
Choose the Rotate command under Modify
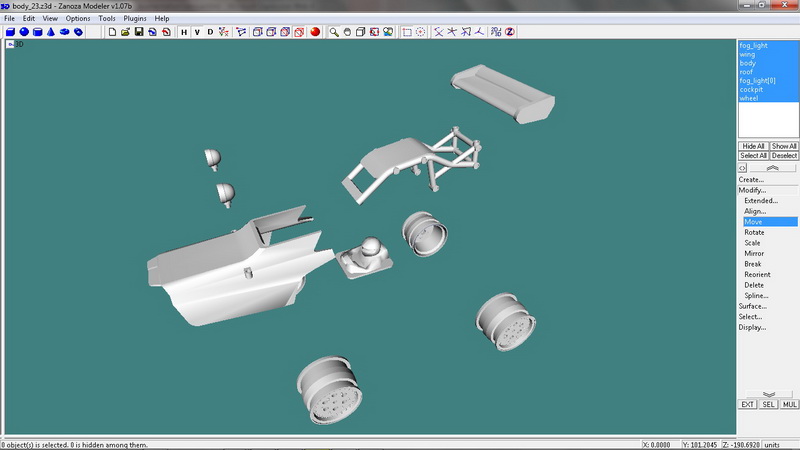click(754, 232)
